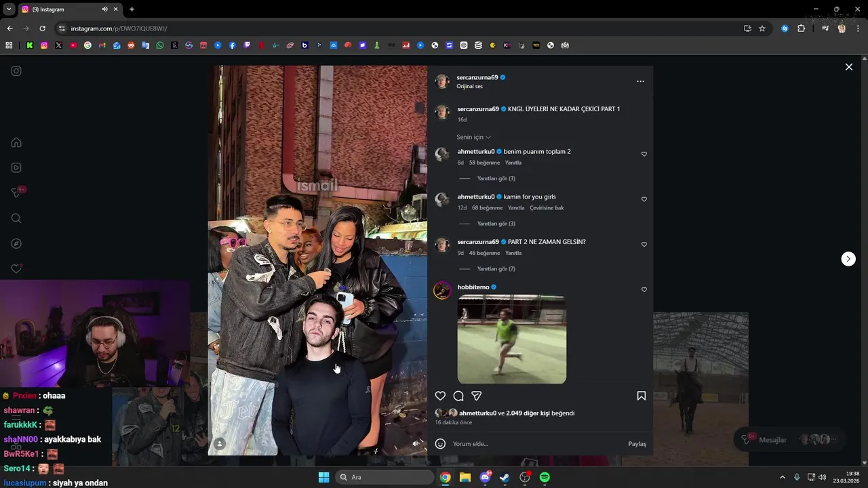The image size is (868, 488).
Task: Click the Instagram logo in the left sidebar
Action: [x=16, y=70]
